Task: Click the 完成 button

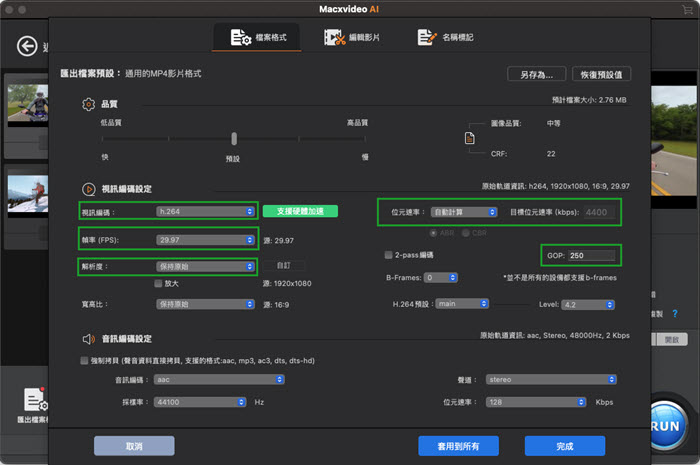Action: 565,446
